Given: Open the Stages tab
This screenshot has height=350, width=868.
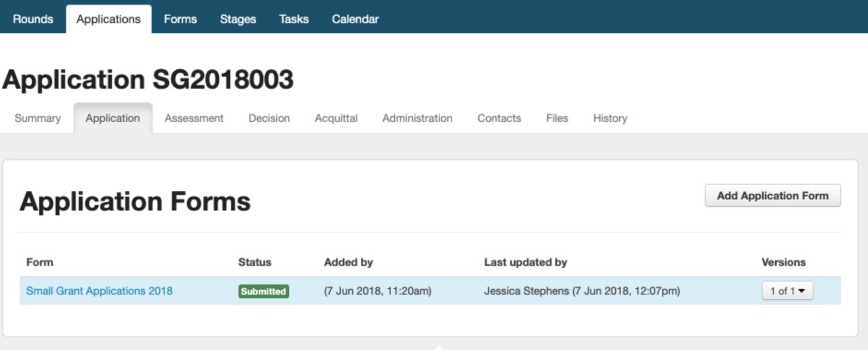Looking at the screenshot, I should tap(238, 19).
